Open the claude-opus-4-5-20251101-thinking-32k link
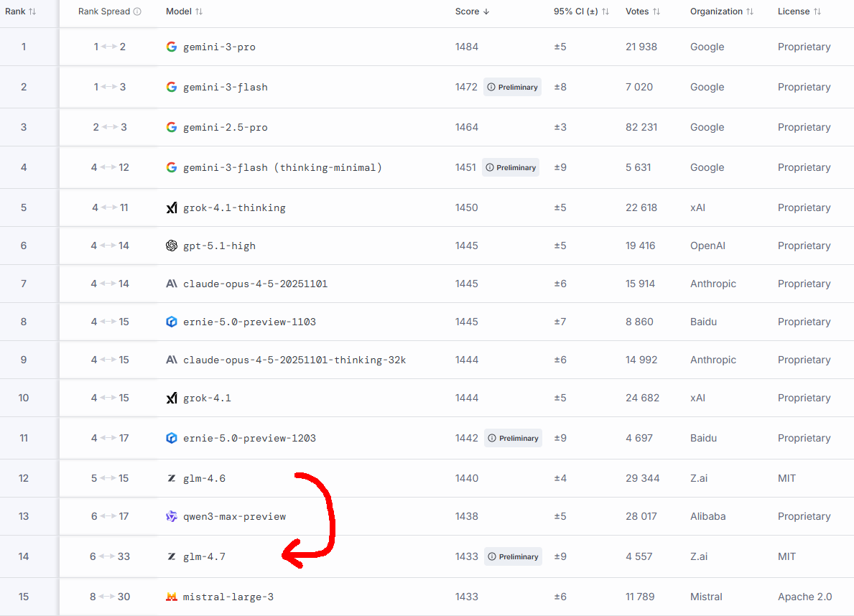The image size is (854, 616). coord(294,360)
